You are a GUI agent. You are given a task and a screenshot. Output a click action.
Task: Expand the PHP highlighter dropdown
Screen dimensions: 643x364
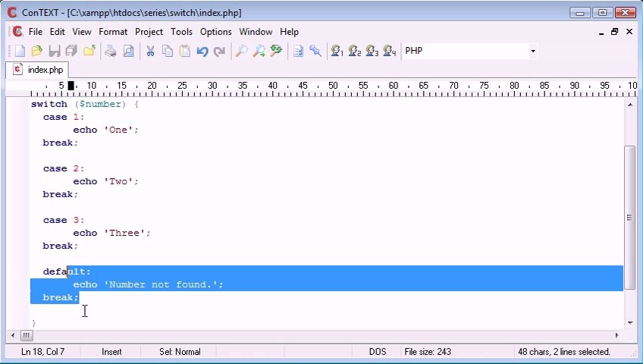533,52
